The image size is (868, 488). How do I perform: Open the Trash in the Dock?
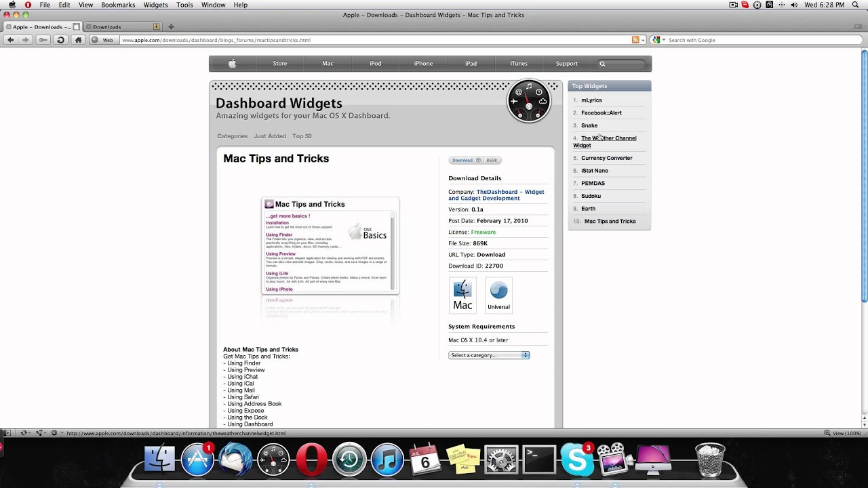coord(710,460)
